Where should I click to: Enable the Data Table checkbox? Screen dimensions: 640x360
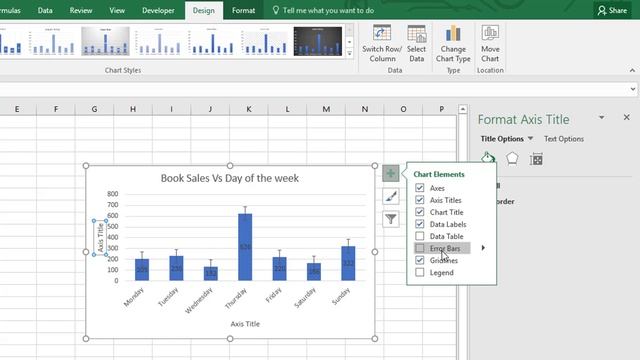[420, 236]
